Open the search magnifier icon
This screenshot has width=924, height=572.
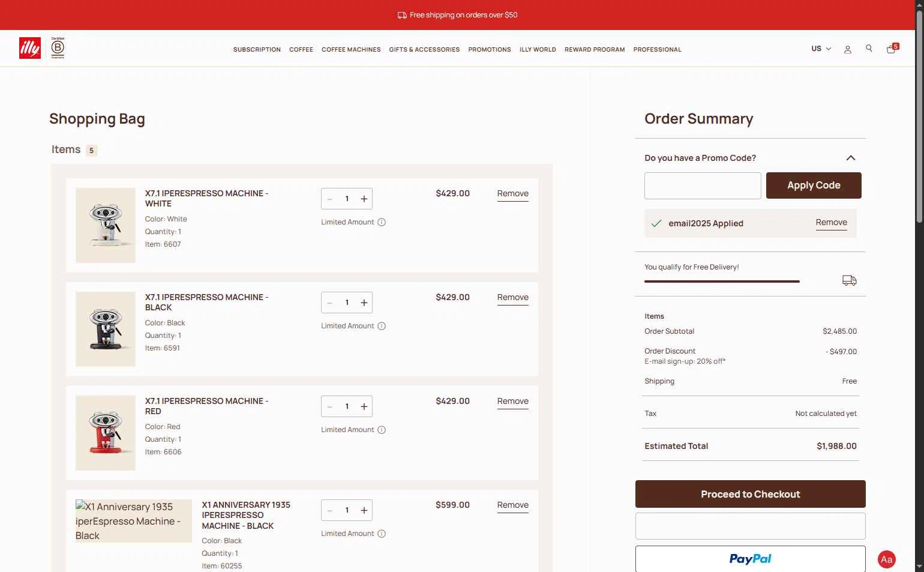(x=869, y=49)
